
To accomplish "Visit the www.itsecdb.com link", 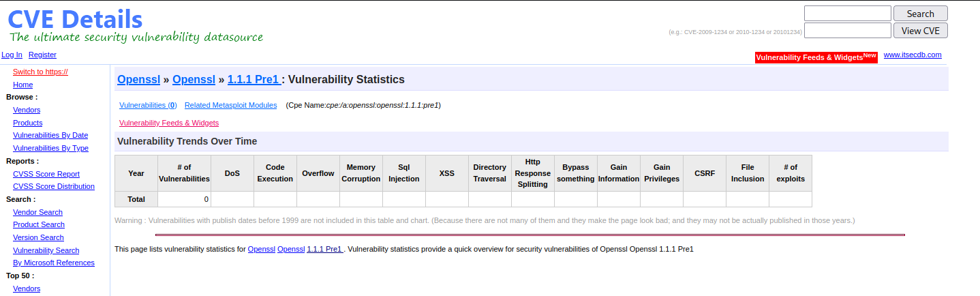I will tap(913, 55).
